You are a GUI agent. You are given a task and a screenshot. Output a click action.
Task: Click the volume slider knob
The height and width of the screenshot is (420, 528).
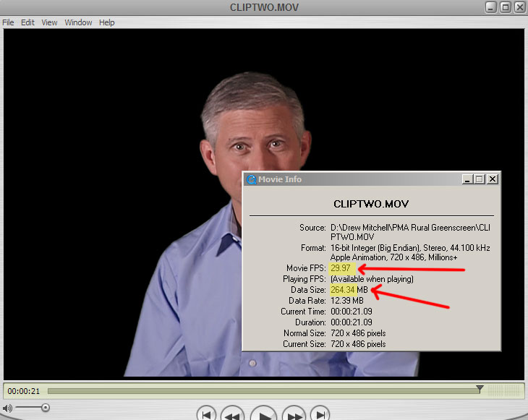point(45,408)
